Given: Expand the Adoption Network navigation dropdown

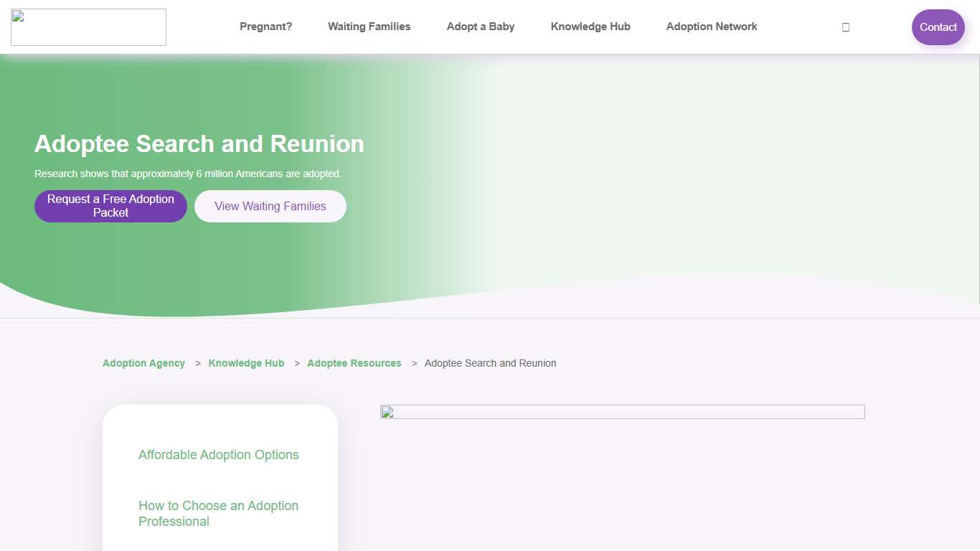Looking at the screenshot, I should 711,27.
